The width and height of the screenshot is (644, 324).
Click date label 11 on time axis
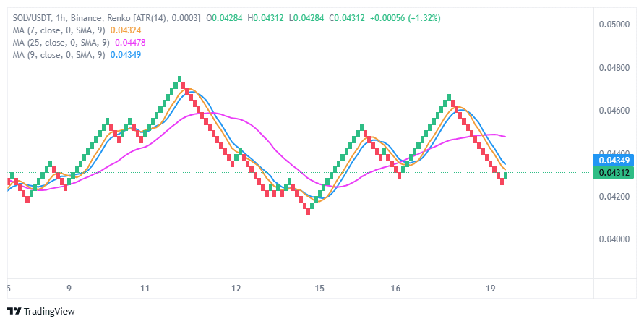click(145, 289)
